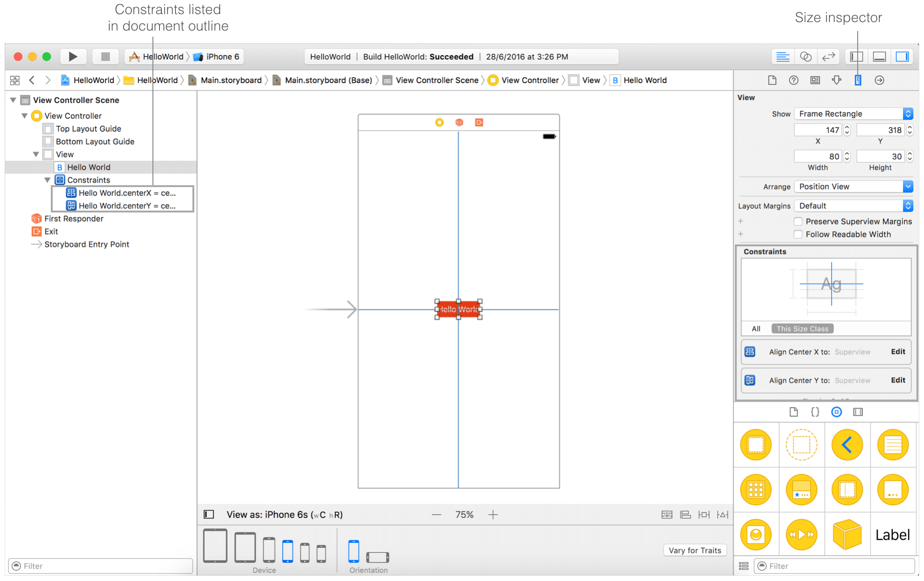The height and width of the screenshot is (581, 924).
Task: Enable Preserve Superview Margins checkbox
Action: pos(798,221)
